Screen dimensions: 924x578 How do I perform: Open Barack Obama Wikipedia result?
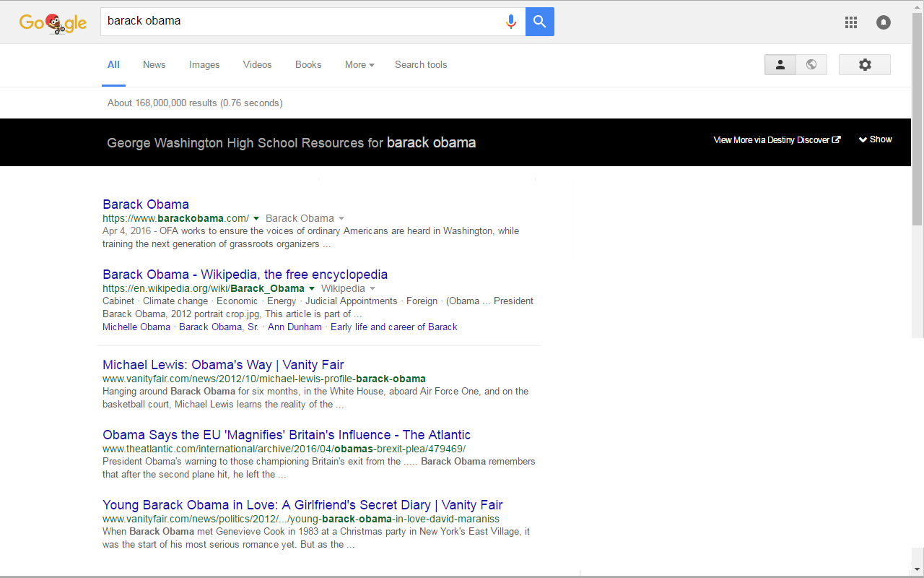(245, 275)
